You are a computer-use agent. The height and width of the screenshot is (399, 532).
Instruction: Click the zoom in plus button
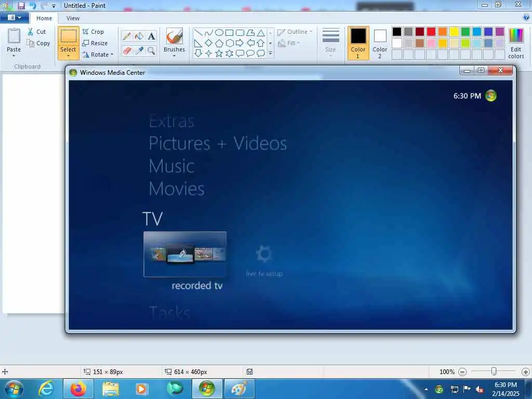click(526, 372)
